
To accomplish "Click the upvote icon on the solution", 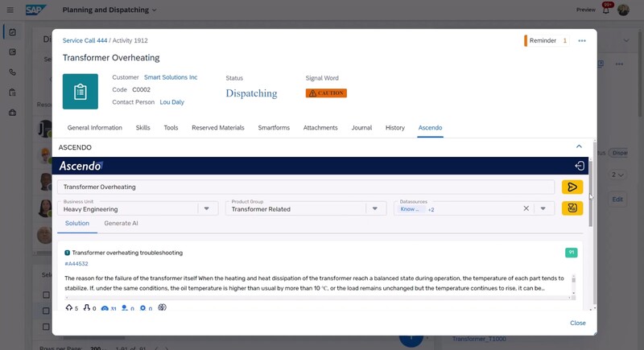I will coord(69,307).
